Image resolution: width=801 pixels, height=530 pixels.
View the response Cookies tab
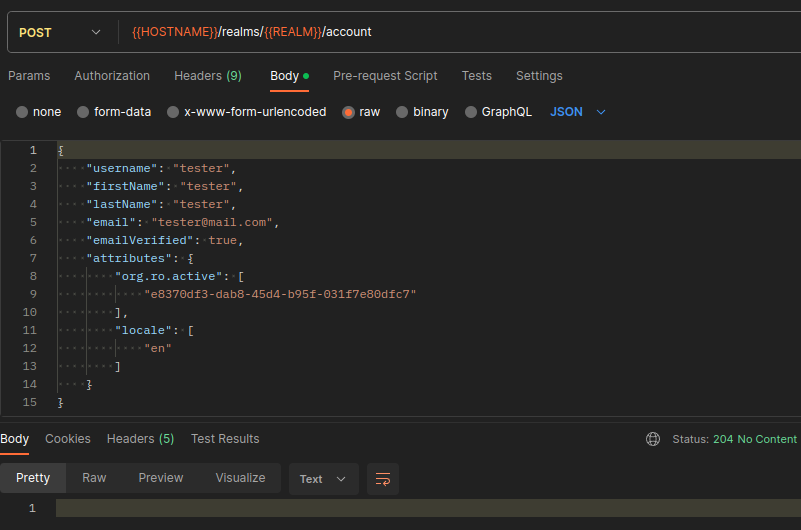[x=68, y=439]
